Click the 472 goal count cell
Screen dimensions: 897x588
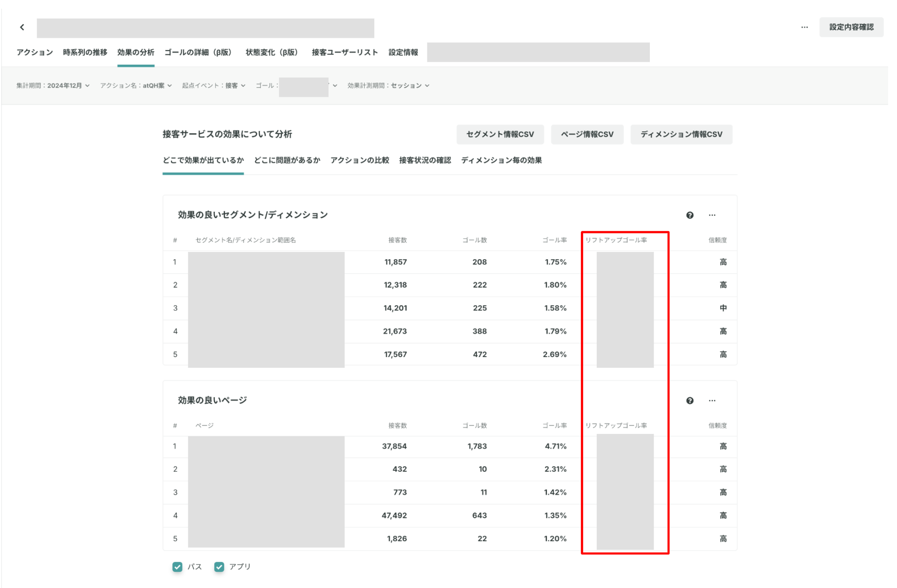[480, 355]
